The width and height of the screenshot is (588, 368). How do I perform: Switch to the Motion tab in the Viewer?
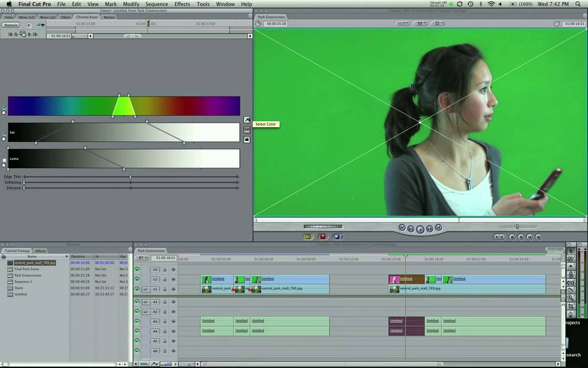[109, 17]
